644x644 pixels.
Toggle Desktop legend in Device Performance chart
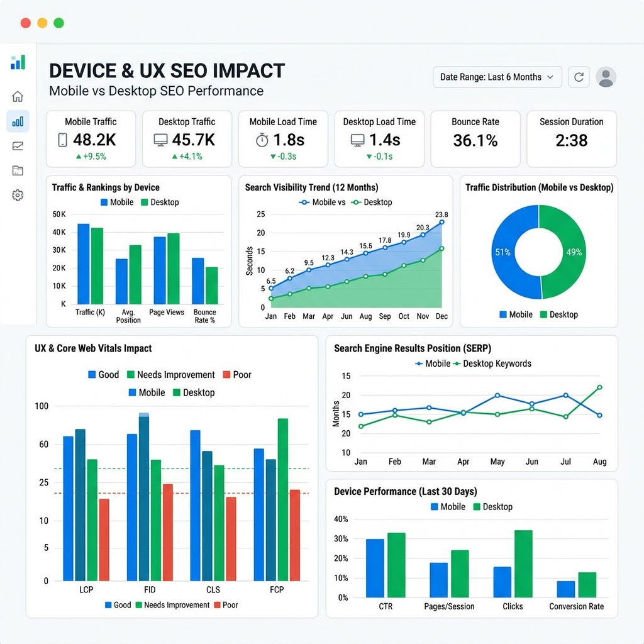click(493, 507)
